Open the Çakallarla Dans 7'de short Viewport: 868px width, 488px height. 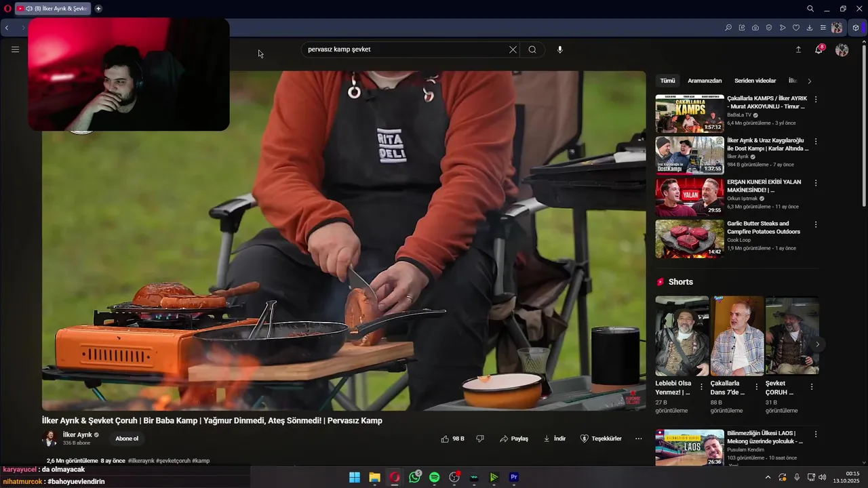tap(737, 336)
